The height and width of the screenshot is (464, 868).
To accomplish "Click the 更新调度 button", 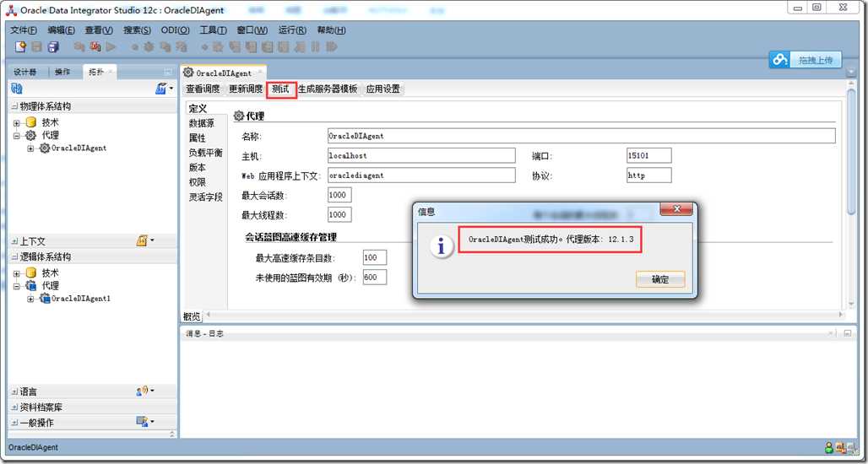I will 247,89.
